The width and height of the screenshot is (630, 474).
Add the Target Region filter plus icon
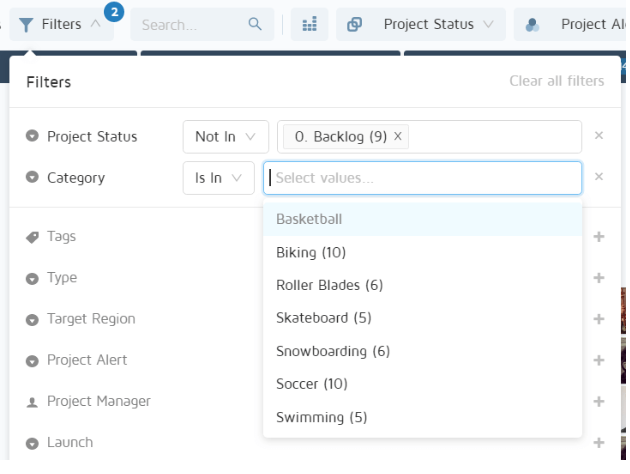click(599, 319)
